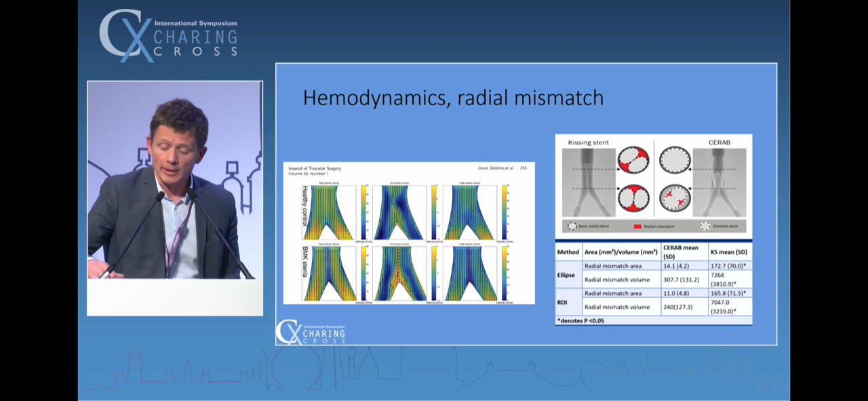Click the Kissing stent X-ray image

pyautogui.click(x=589, y=182)
